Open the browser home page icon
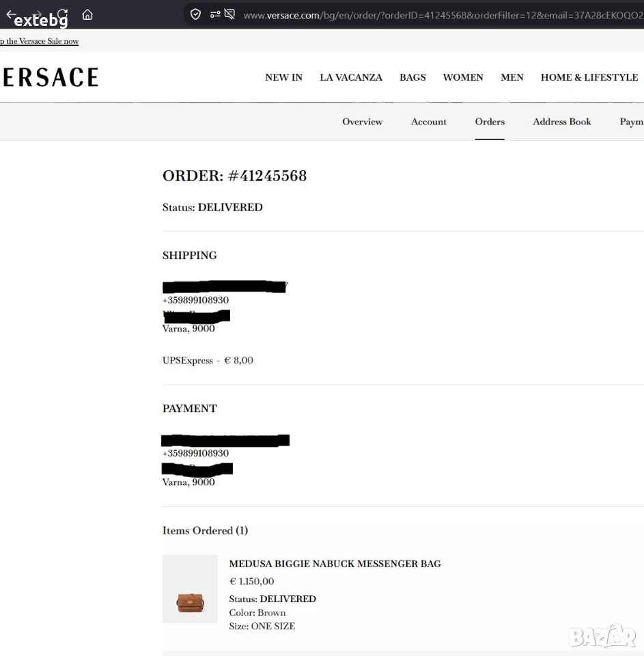This screenshot has width=644, height=656. [87, 15]
